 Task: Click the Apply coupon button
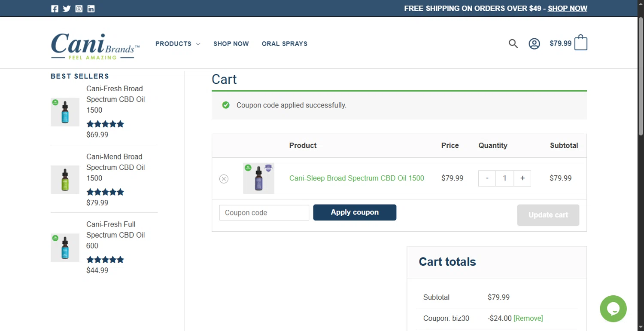(x=355, y=212)
